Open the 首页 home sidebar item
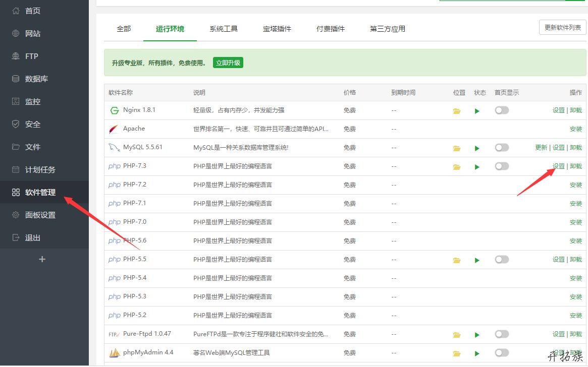The height and width of the screenshot is (367, 588). (44, 11)
